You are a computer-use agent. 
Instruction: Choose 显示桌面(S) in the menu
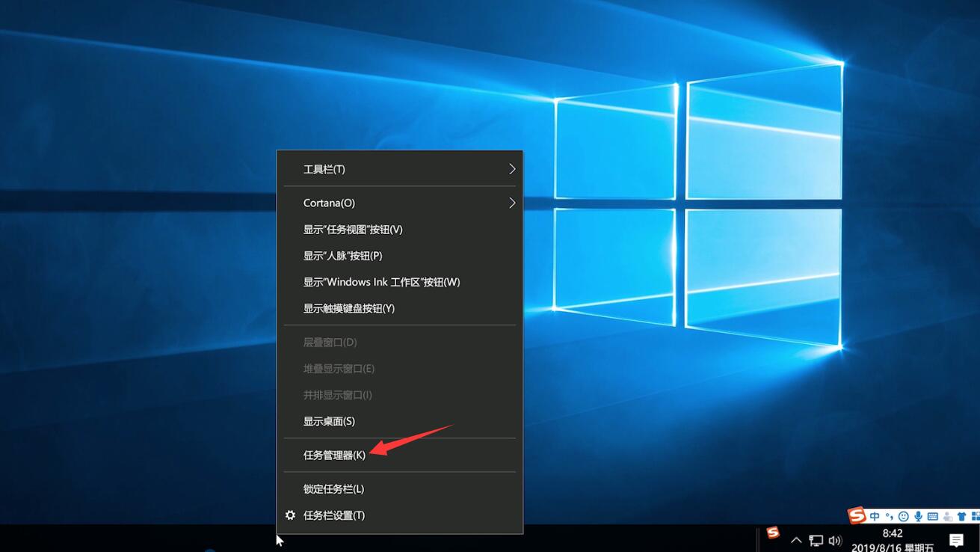pyautogui.click(x=399, y=421)
